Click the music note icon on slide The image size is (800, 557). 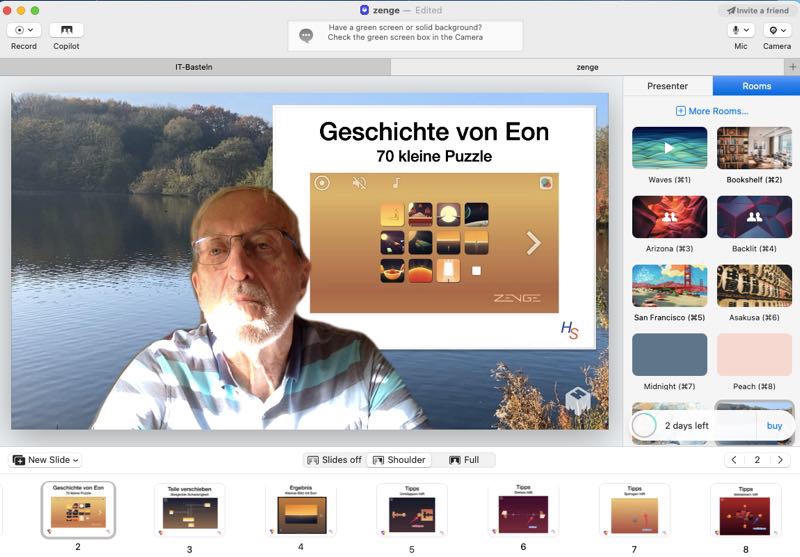coord(396,183)
